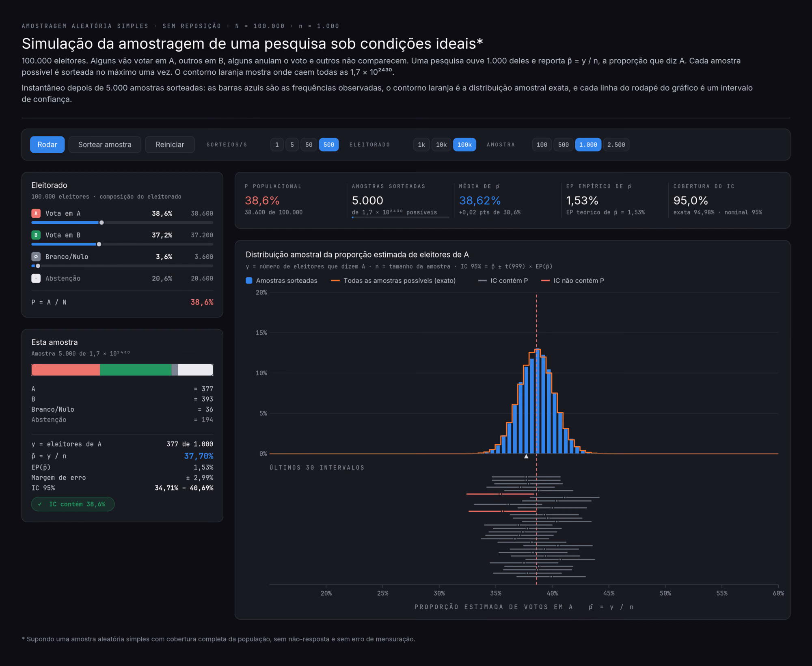Click the cobertura do IC value 95,0%

(x=691, y=201)
